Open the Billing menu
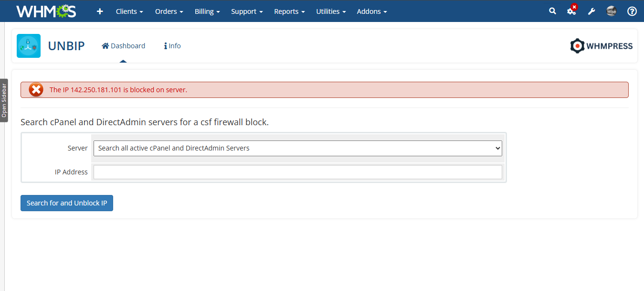 coord(207,11)
